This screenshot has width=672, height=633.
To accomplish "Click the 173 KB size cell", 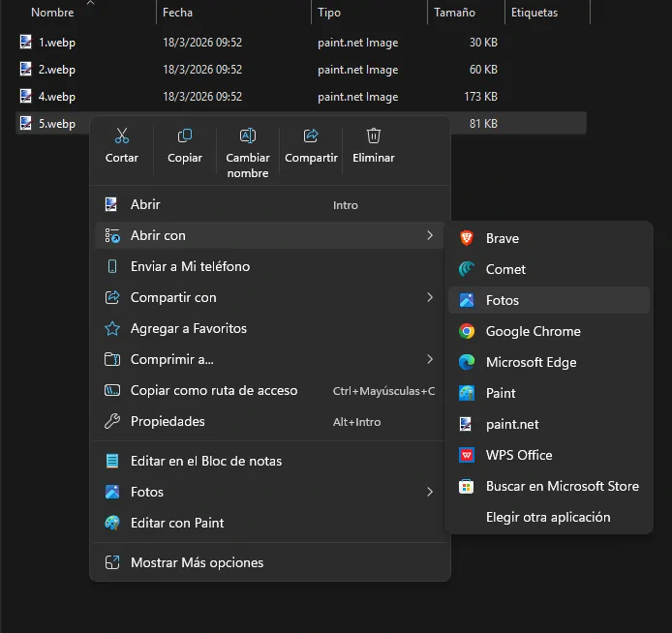I will tap(481, 97).
